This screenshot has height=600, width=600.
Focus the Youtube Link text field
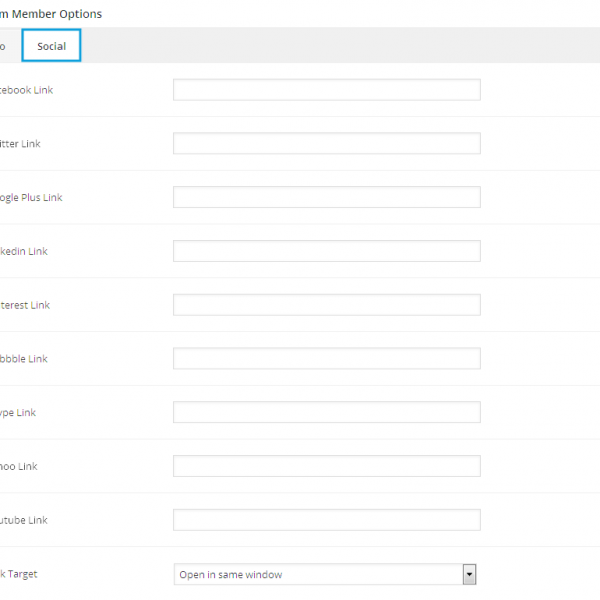326,520
